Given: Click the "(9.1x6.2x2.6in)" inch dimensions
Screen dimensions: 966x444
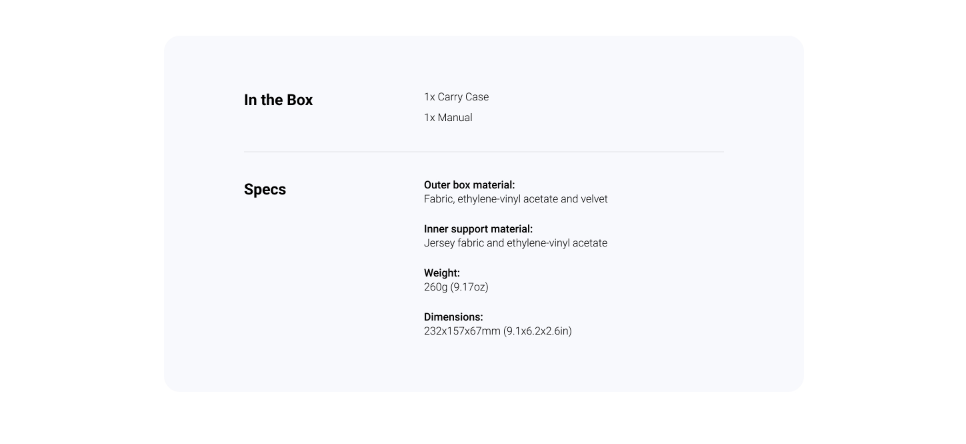Looking at the screenshot, I should [538, 331].
